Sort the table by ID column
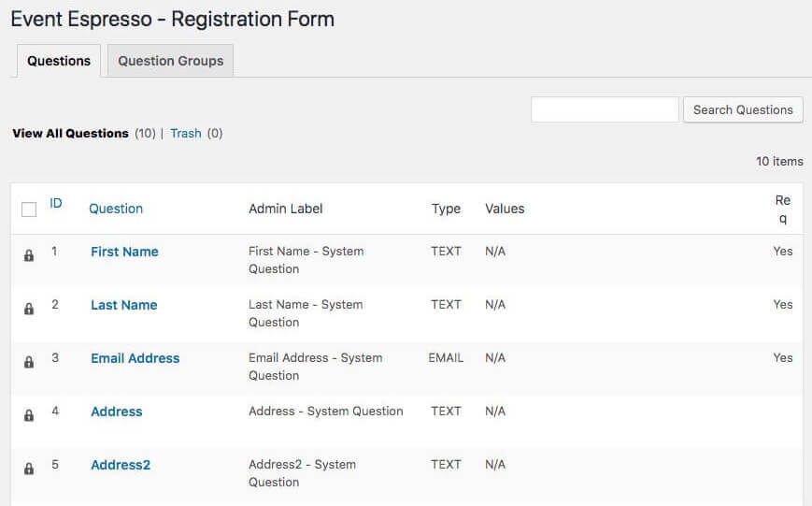 coord(56,203)
